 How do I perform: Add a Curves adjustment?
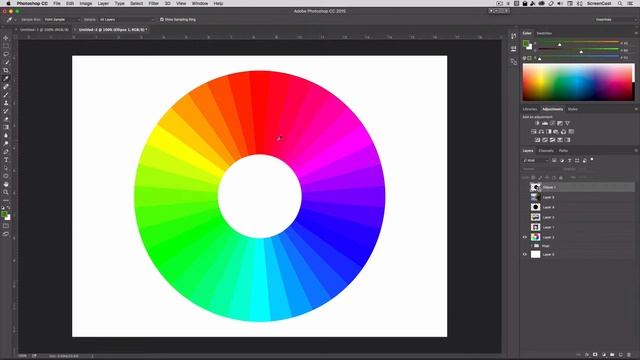552,123
